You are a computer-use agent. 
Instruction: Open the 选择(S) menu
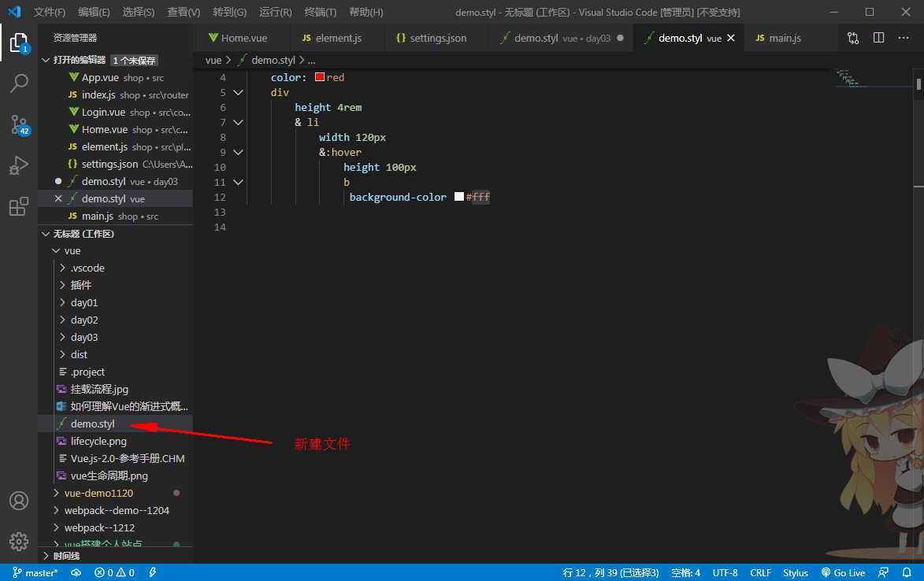[x=139, y=12]
